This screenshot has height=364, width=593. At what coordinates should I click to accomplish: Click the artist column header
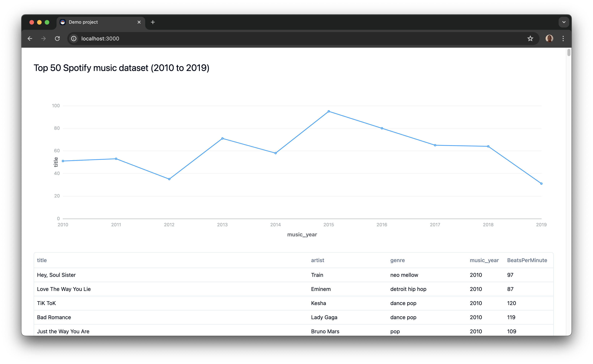(x=318, y=260)
